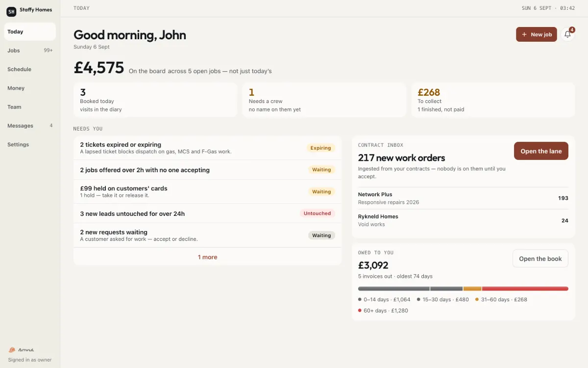Open Messages with 4 unread

click(30, 126)
